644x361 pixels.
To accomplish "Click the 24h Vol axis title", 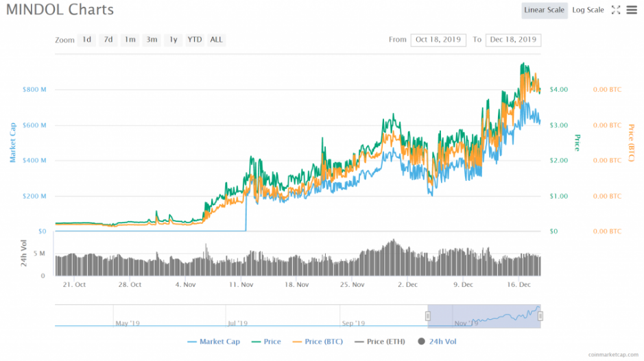I will 24,253.
